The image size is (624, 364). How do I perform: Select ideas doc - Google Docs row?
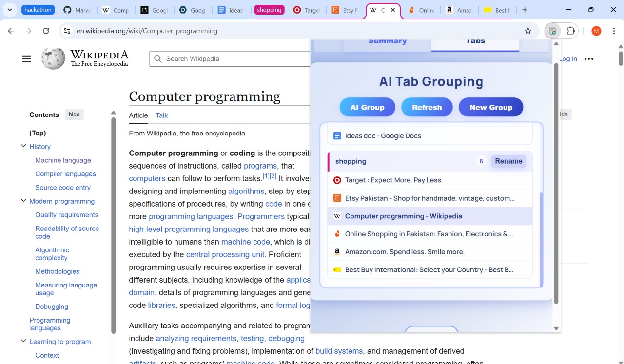430,136
